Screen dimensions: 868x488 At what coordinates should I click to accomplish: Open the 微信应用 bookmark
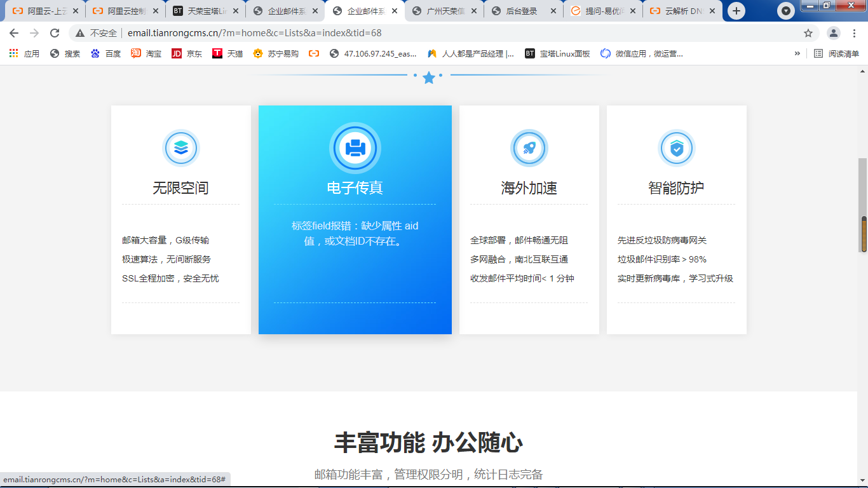[642, 54]
